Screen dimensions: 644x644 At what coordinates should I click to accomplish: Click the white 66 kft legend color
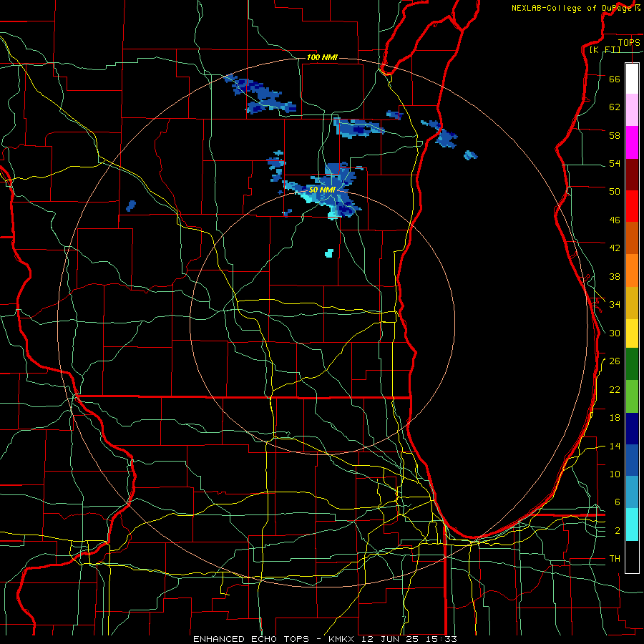(x=632, y=79)
